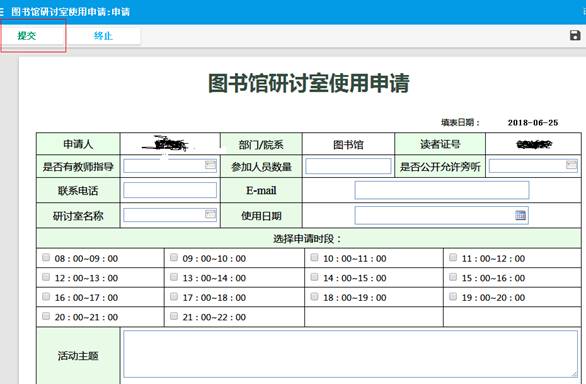Click the 终止 terminate tab
Screen dimensions: 586x384
point(103,36)
